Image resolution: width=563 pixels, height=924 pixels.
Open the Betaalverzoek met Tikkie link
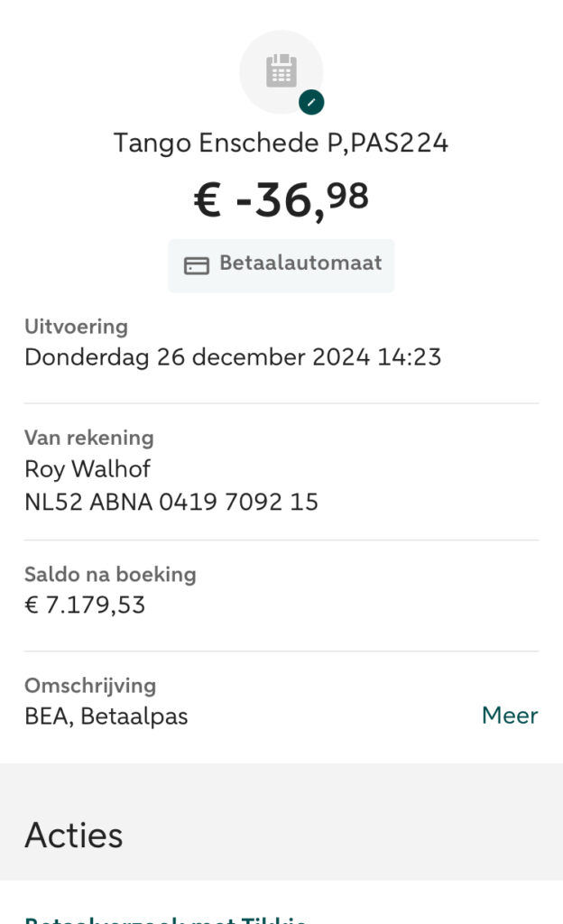165,919
